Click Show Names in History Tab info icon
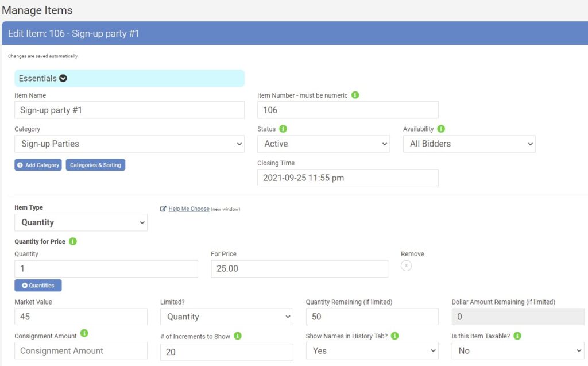Image resolution: width=588 pixels, height=366 pixels. tap(394, 336)
